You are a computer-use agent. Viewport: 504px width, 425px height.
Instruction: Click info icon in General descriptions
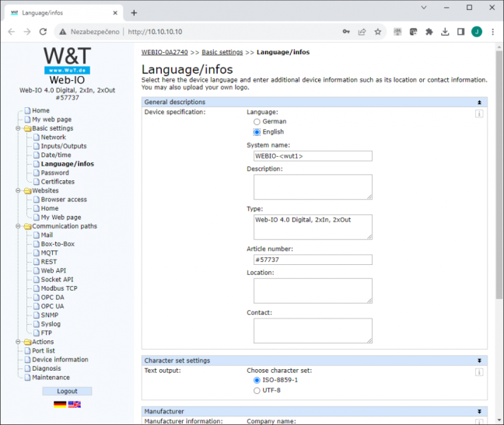pyautogui.click(x=479, y=113)
